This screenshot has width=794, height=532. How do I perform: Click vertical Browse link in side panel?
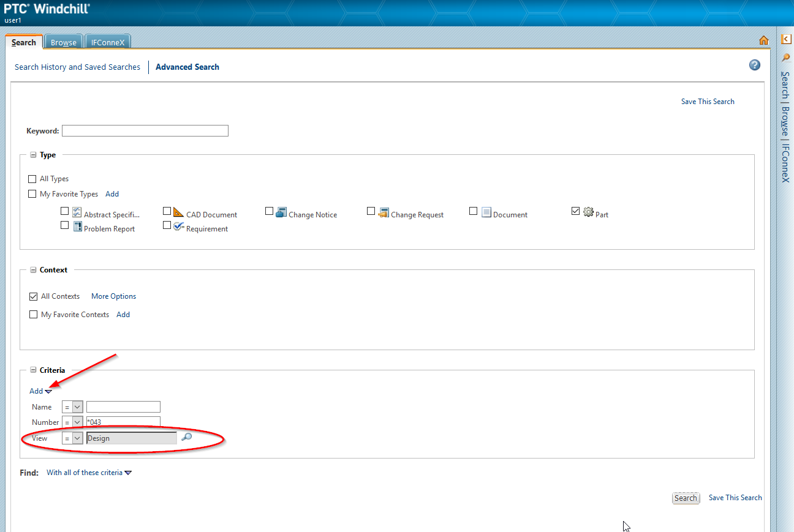[785, 121]
